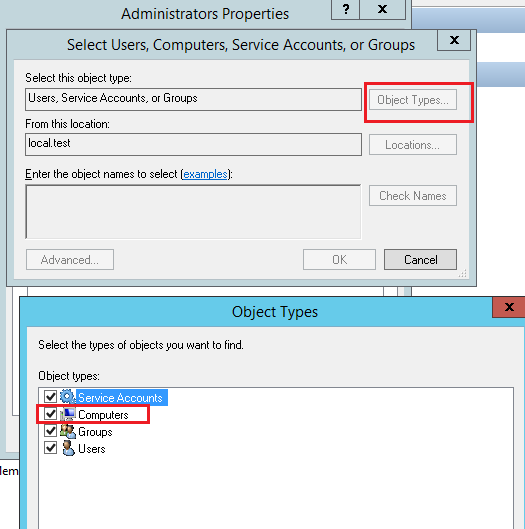525x529 pixels.
Task: Click in the object names text box
Action: click(193, 212)
